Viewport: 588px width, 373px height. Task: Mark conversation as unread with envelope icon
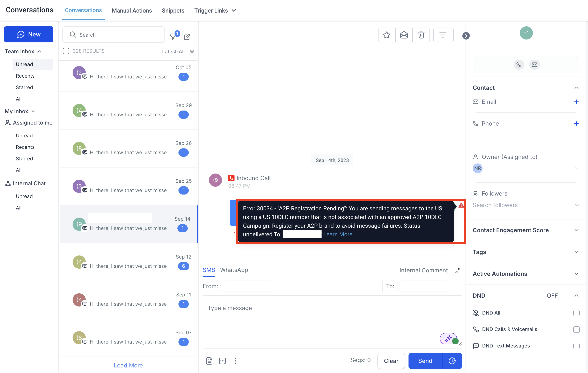click(x=404, y=35)
